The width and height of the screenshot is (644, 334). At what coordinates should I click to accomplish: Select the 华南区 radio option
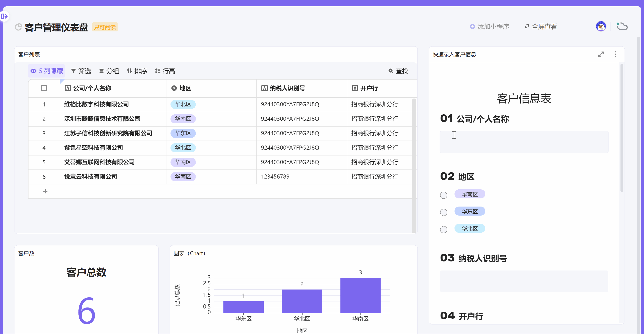(x=443, y=195)
